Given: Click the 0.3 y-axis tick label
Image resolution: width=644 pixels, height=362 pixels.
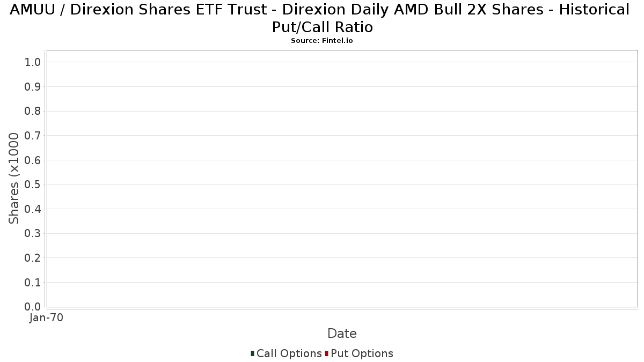Looking at the screenshot, I should (x=33, y=234).
